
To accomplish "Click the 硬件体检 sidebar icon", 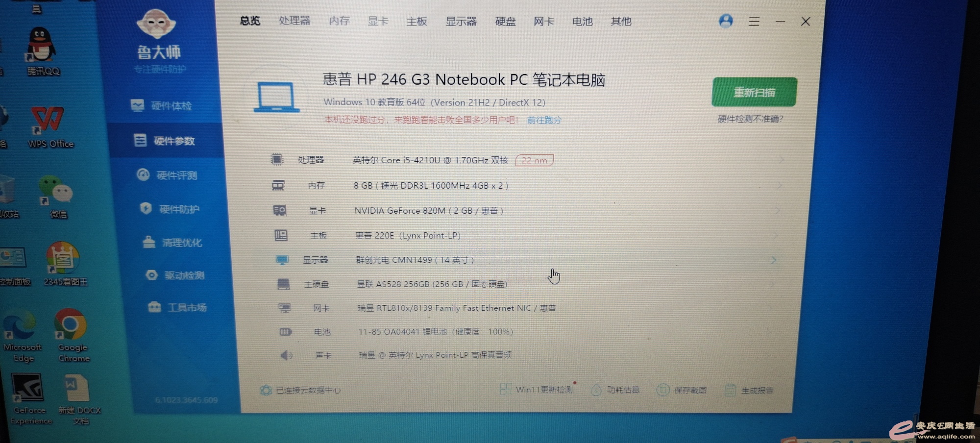I will 138,105.
